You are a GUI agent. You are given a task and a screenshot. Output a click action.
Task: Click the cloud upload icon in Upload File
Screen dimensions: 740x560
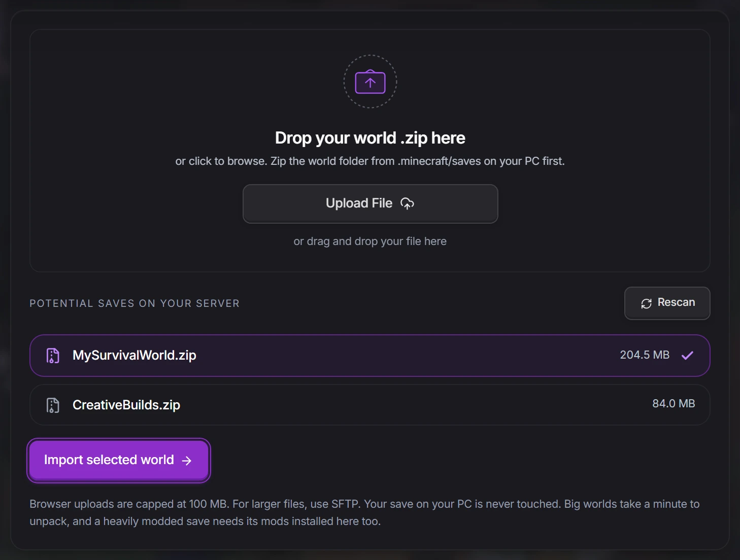pyautogui.click(x=407, y=203)
